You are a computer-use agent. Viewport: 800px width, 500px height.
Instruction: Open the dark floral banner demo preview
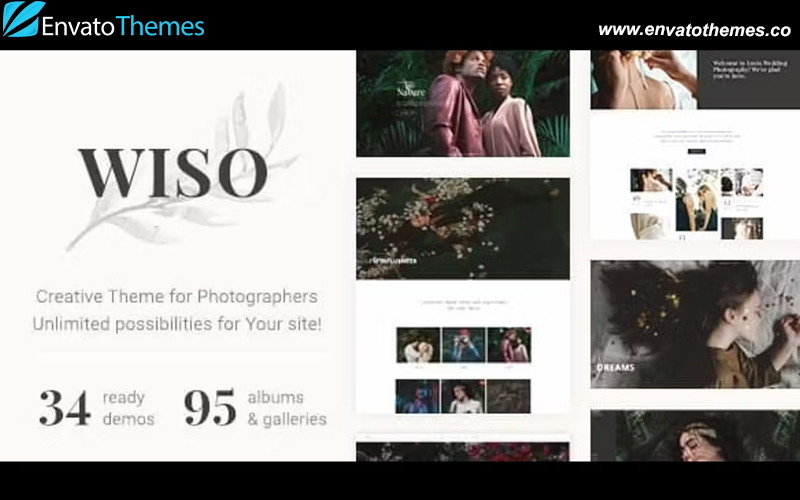click(x=463, y=229)
